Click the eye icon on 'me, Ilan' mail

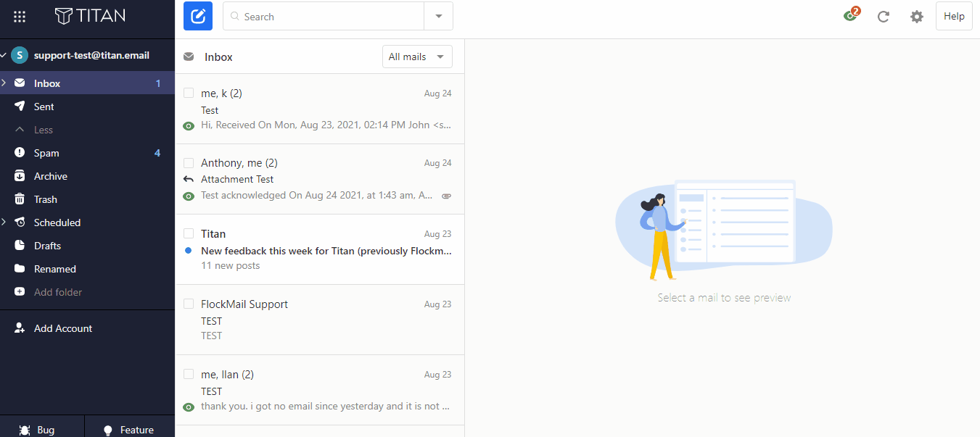coord(189,407)
